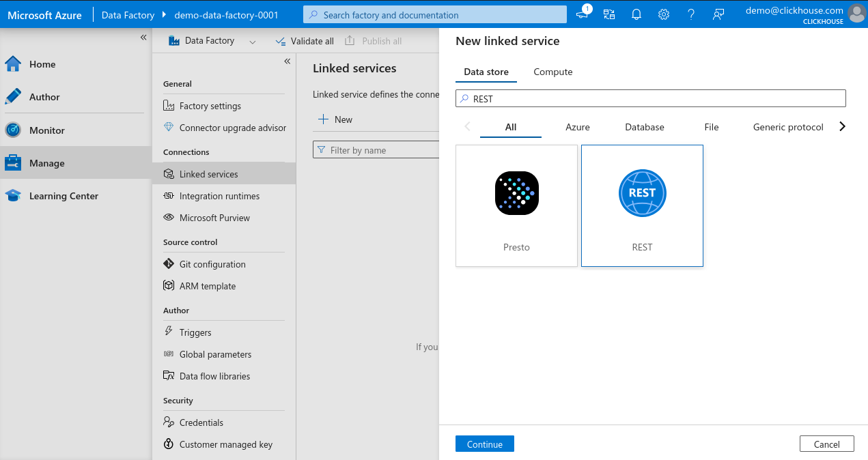
Task: Open Git configuration
Action: [212, 264]
